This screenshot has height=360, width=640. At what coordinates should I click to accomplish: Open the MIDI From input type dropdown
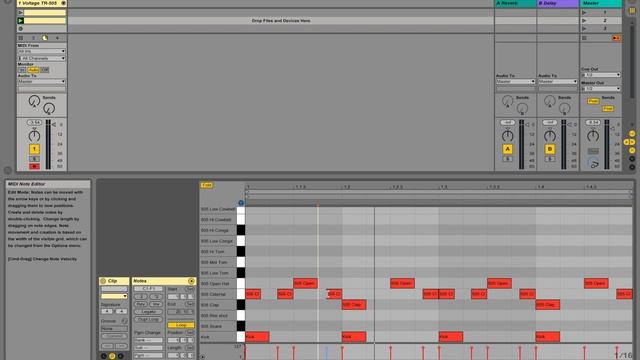[x=41, y=51]
